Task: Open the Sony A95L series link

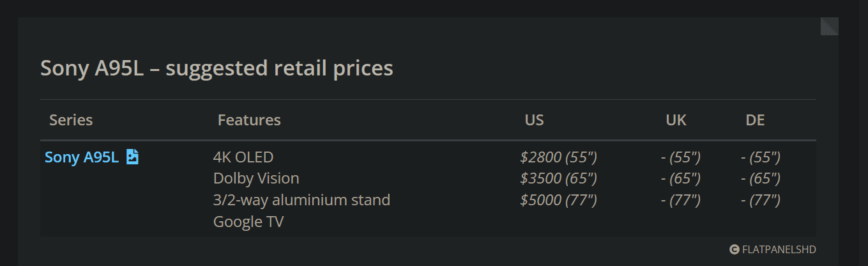Action: (82, 157)
